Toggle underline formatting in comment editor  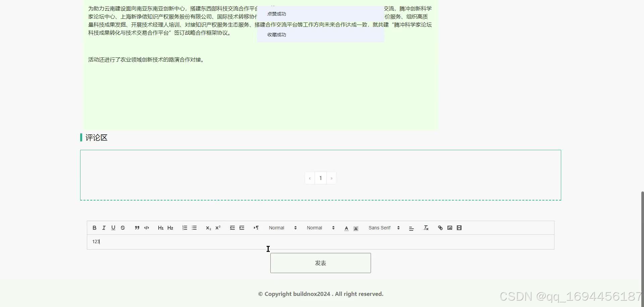pyautogui.click(x=113, y=228)
